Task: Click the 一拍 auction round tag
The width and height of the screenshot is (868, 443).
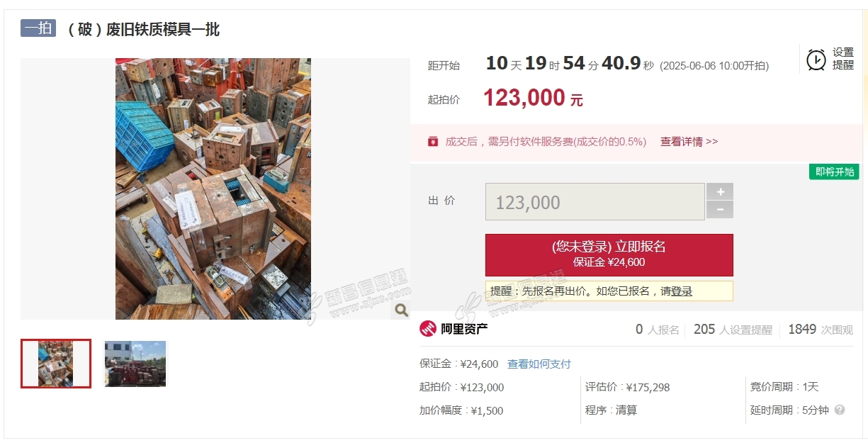Action: (x=38, y=28)
